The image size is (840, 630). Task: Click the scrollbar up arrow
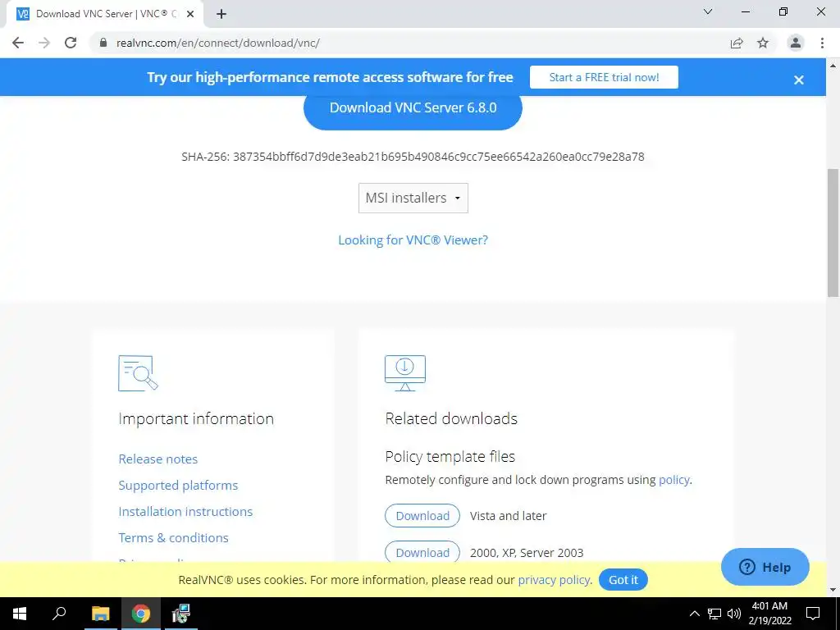coord(833,66)
